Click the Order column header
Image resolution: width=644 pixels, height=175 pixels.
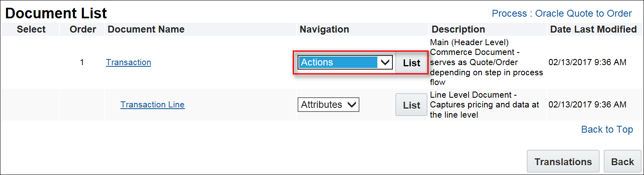83,29
